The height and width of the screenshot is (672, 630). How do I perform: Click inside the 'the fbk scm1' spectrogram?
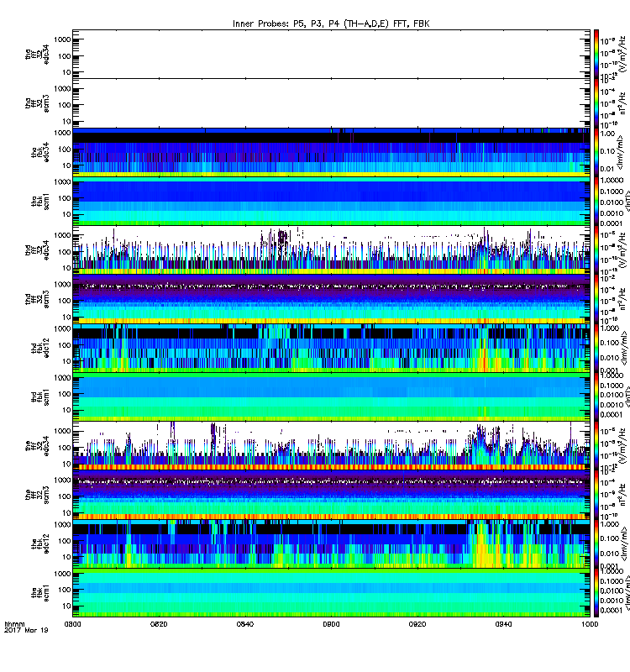(331, 594)
